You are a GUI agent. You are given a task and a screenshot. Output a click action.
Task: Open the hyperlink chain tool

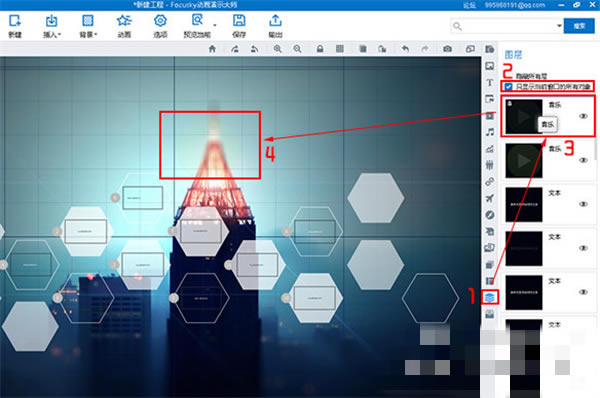point(489,182)
